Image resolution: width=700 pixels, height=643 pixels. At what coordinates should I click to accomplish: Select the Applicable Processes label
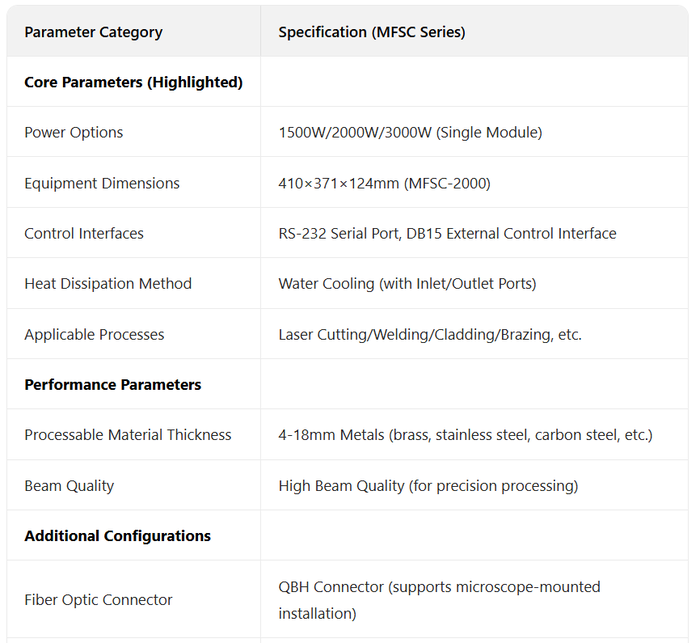94,334
